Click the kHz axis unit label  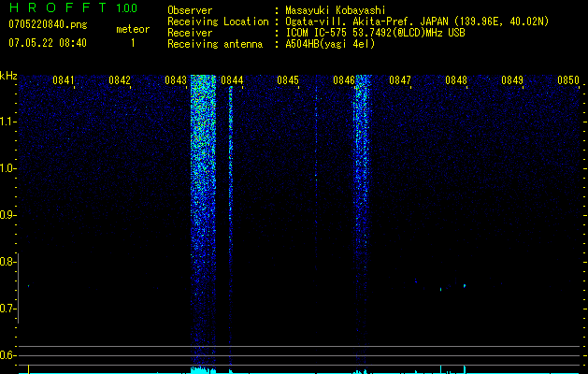click(8, 76)
